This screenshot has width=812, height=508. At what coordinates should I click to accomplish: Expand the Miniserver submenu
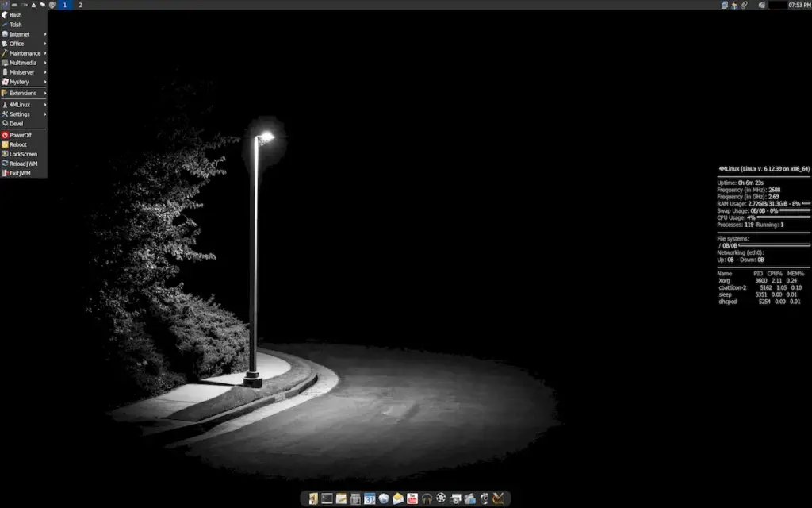24,72
